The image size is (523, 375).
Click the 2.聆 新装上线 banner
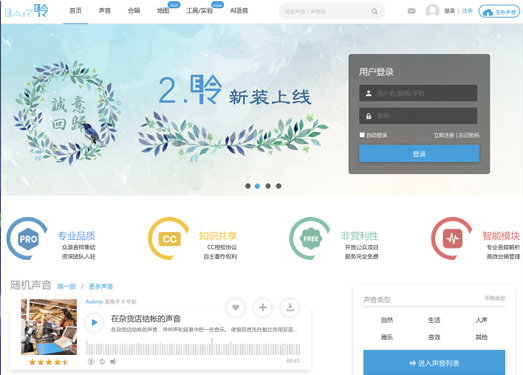[235, 90]
